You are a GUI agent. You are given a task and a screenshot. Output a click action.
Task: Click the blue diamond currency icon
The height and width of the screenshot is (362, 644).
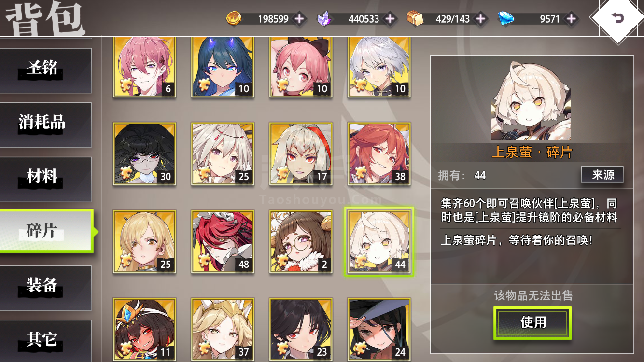click(x=506, y=19)
